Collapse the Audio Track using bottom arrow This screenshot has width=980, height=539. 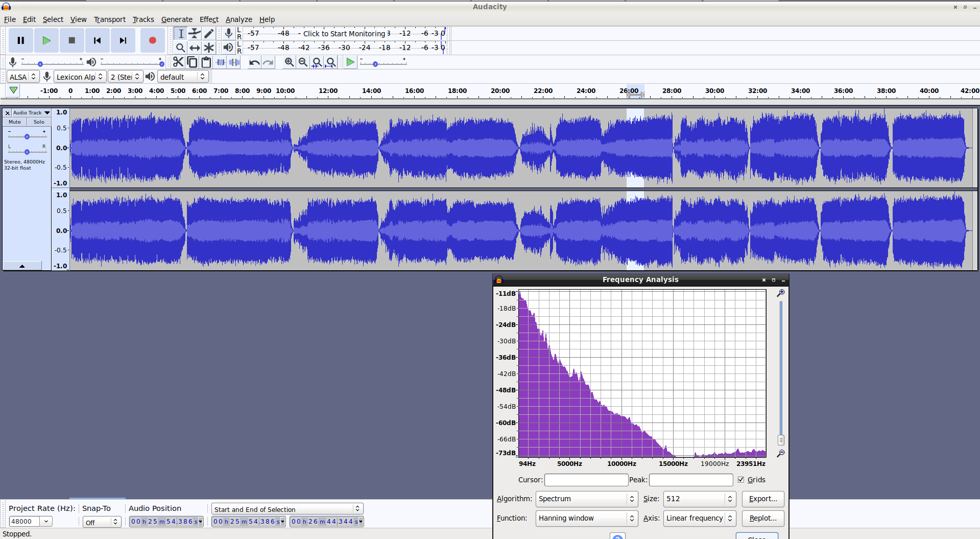[x=22, y=266]
